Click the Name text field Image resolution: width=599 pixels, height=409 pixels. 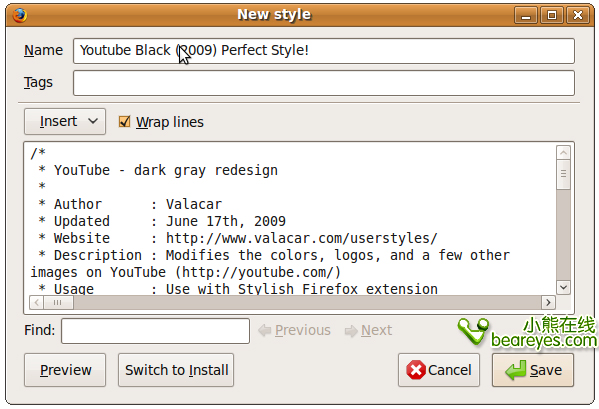click(x=324, y=51)
